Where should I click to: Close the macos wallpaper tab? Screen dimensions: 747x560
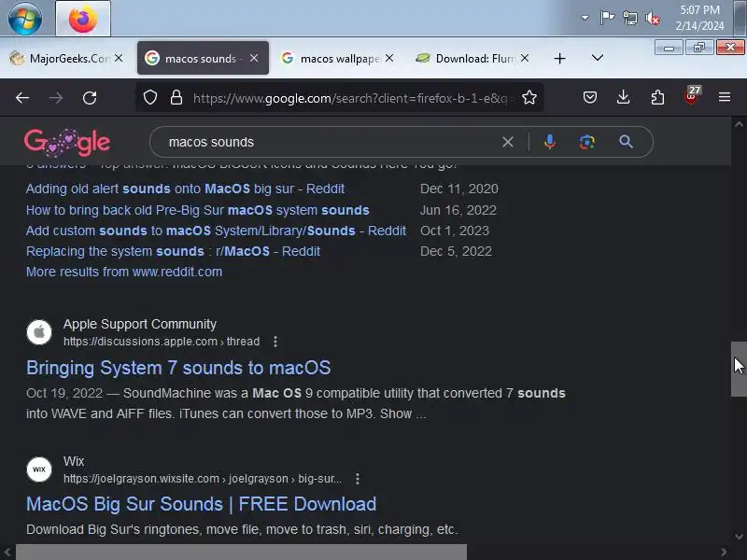point(389,58)
